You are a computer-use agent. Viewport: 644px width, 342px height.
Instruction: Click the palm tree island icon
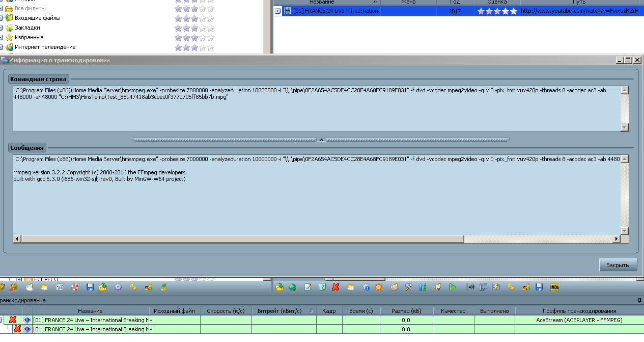click(164, 287)
